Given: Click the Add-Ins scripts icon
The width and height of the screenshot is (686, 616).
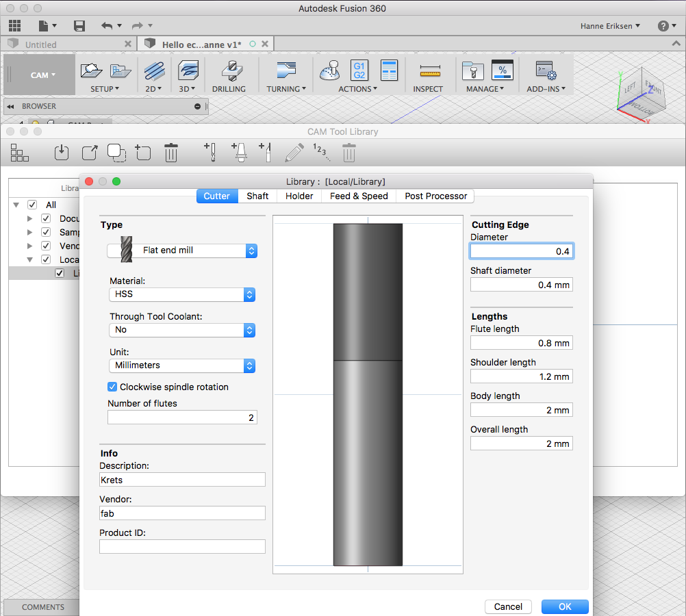Looking at the screenshot, I should [546, 70].
